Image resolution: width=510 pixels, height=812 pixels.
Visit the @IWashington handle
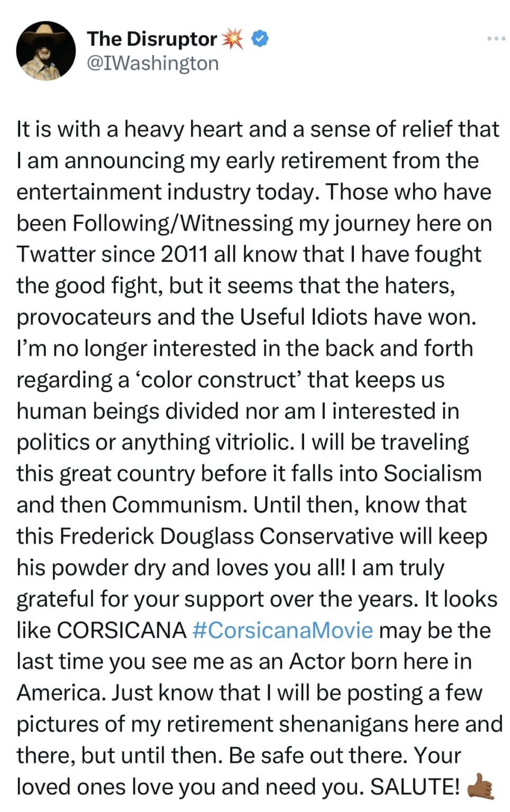click(152, 63)
